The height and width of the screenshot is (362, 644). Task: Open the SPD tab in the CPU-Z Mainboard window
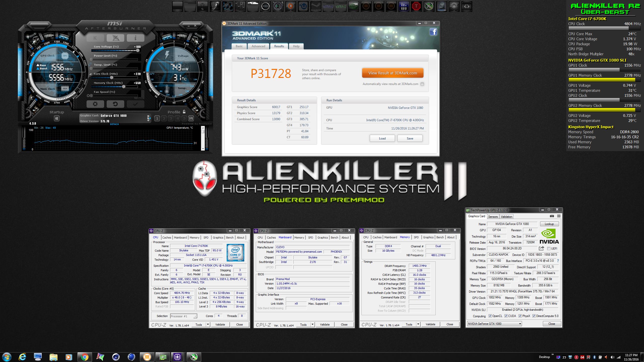311,237
